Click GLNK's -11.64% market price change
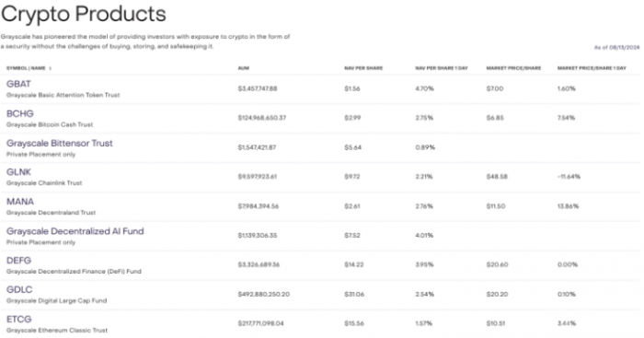The image size is (644, 338). click(x=569, y=177)
